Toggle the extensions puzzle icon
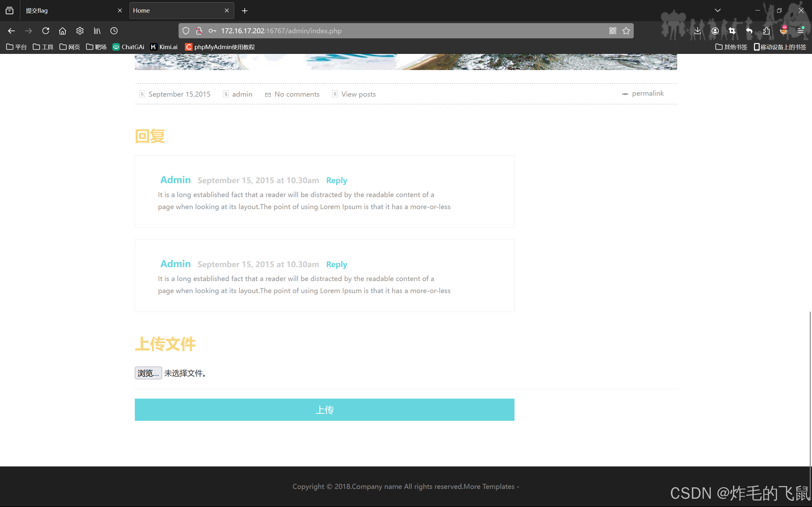Viewport: 812px width, 507px height. pyautogui.click(x=766, y=30)
